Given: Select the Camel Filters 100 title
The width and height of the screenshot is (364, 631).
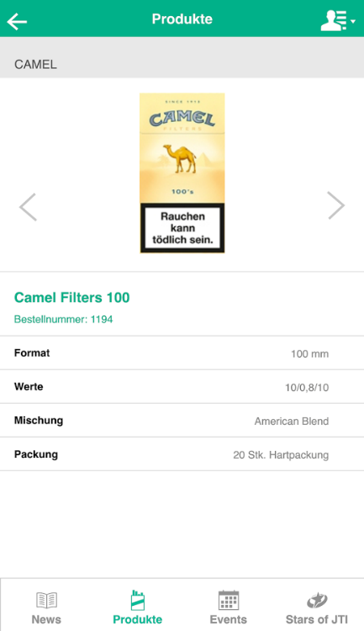Looking at the screenshot, I should tap(72, 297).
